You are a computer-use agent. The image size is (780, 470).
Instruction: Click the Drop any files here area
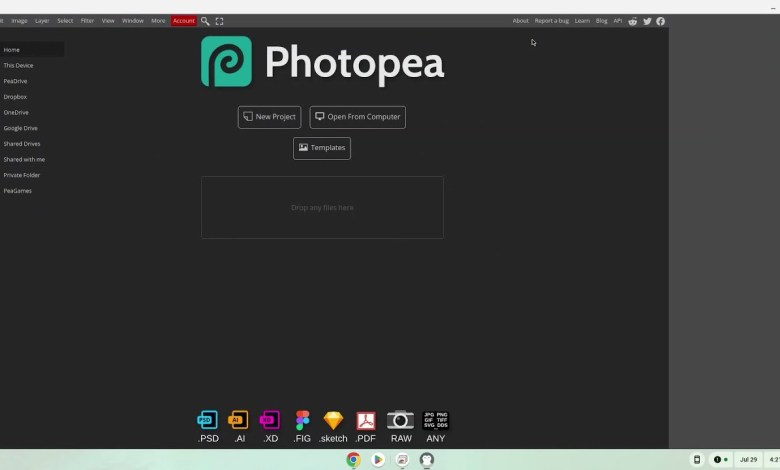[x=322, y=207]
